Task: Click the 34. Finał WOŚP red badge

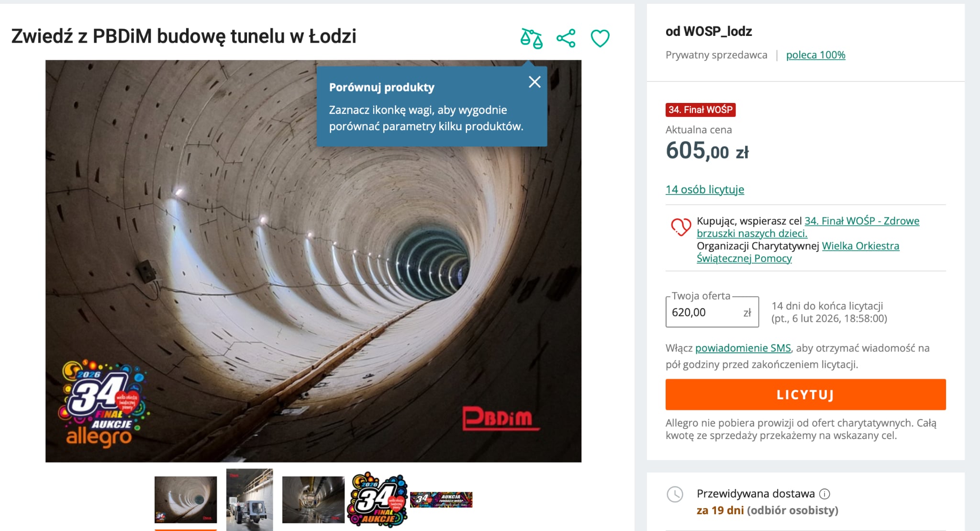Action: click(701, 110)
